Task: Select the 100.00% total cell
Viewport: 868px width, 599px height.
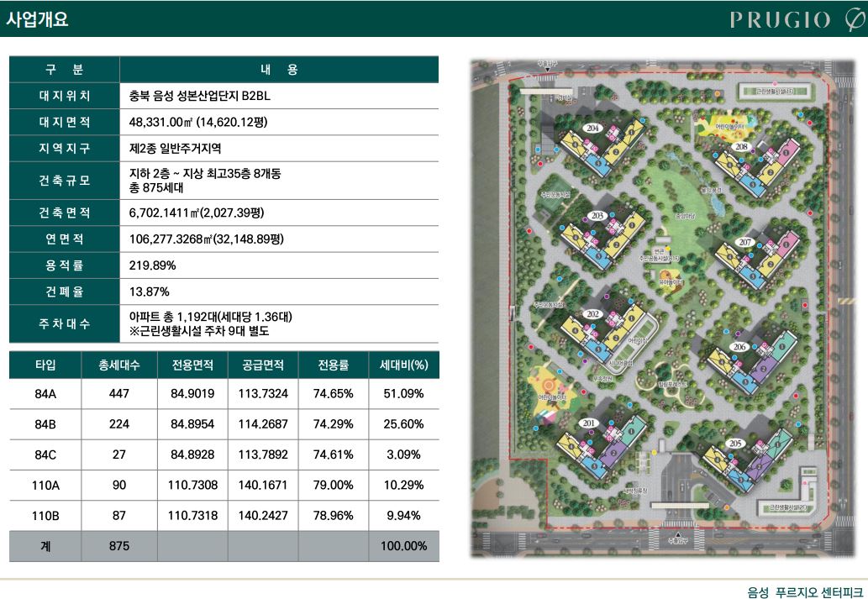Action: coord(403,546)
